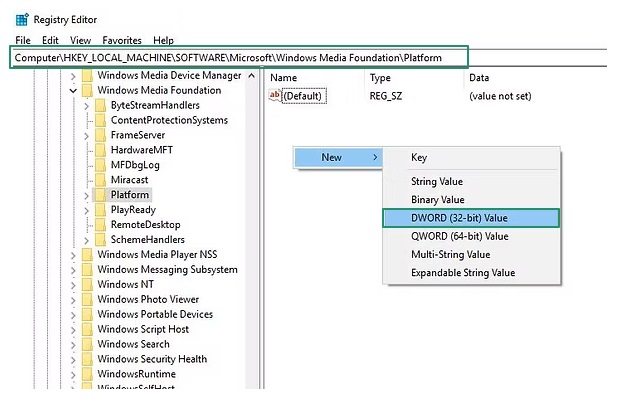
Task: Select the RemoteDesktop key label
Action: [x=146, y=225]
